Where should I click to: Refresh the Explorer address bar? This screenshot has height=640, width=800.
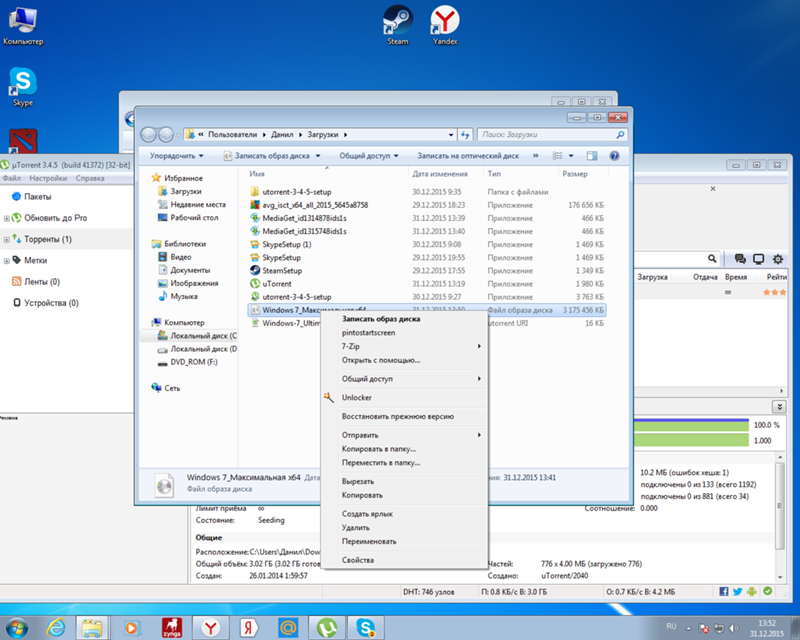(x=465, y=135)
